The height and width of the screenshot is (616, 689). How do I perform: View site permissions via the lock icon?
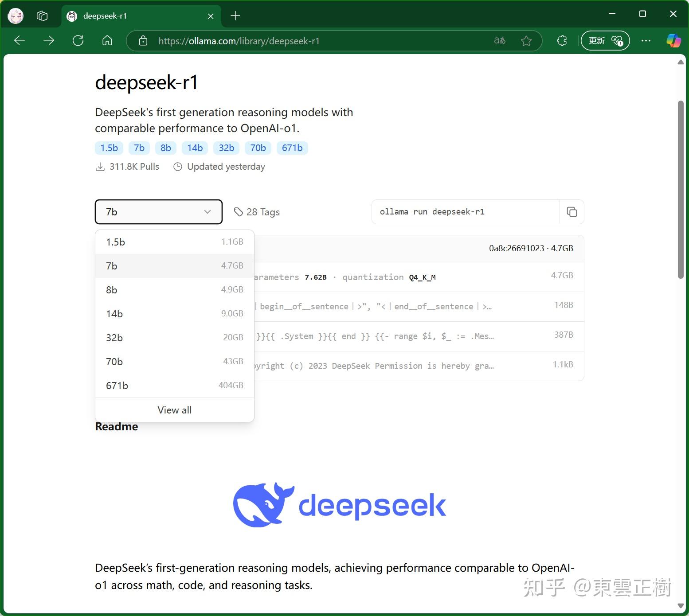pyautogui.click(x=143, y=40)
